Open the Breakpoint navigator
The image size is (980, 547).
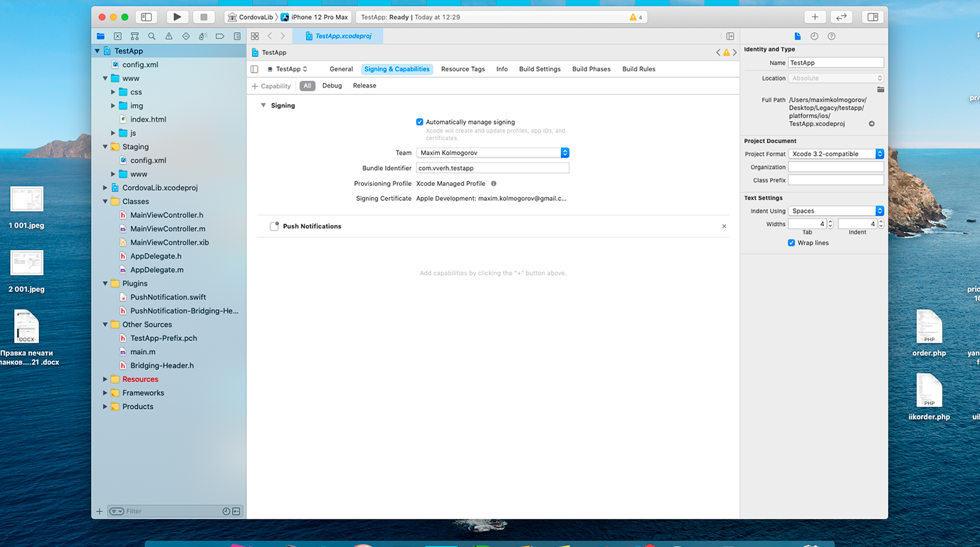(220, 36)
